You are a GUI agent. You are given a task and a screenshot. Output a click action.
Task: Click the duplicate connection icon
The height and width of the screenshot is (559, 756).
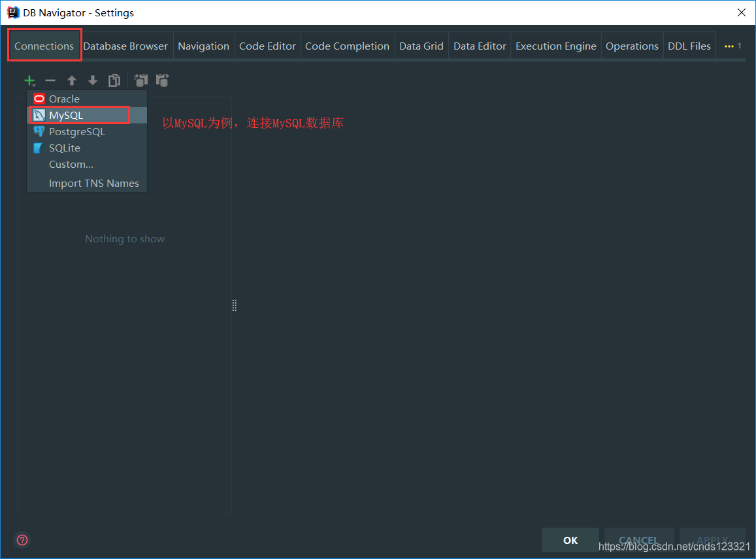[114, 80]
